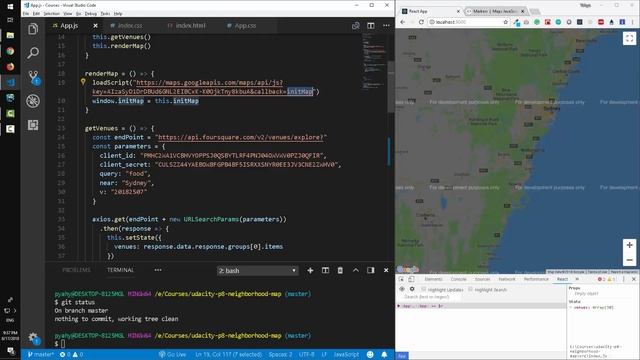Click the Foursquare API endpoint URL
Image resolution: width=640 pixels, height=360 pixels.
point(240,137)
